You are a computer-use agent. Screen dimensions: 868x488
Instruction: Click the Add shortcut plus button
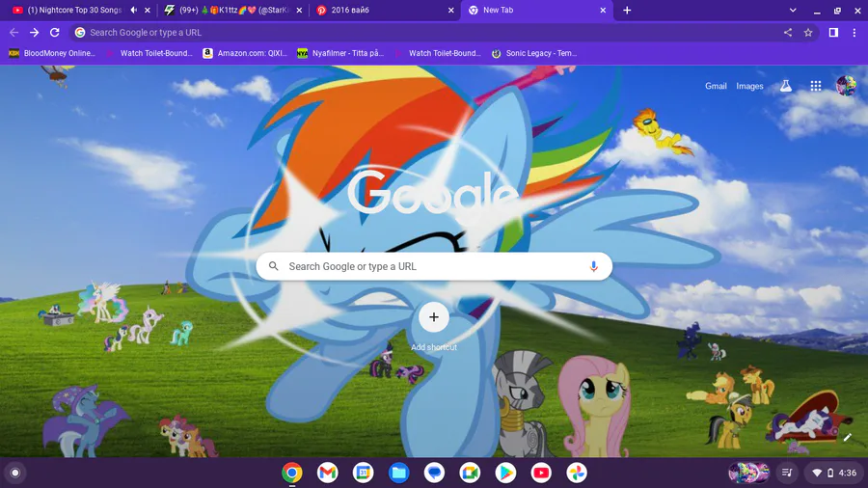434,317
